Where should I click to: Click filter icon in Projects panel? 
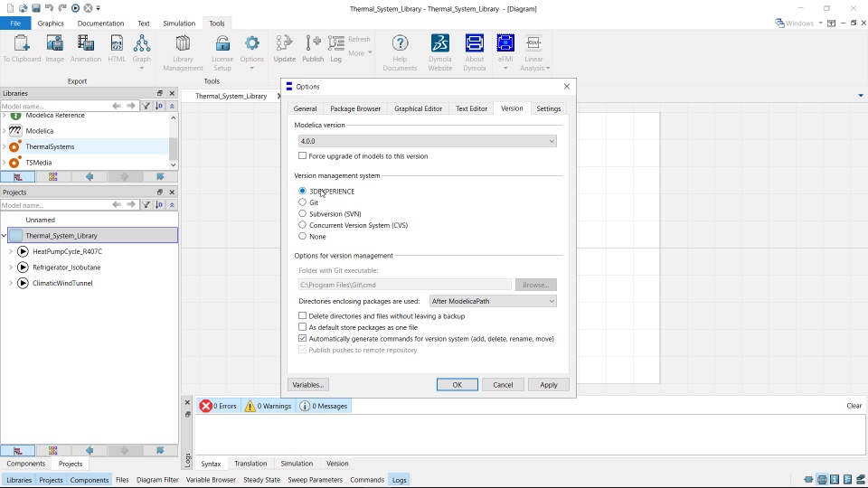coord(146,205)
